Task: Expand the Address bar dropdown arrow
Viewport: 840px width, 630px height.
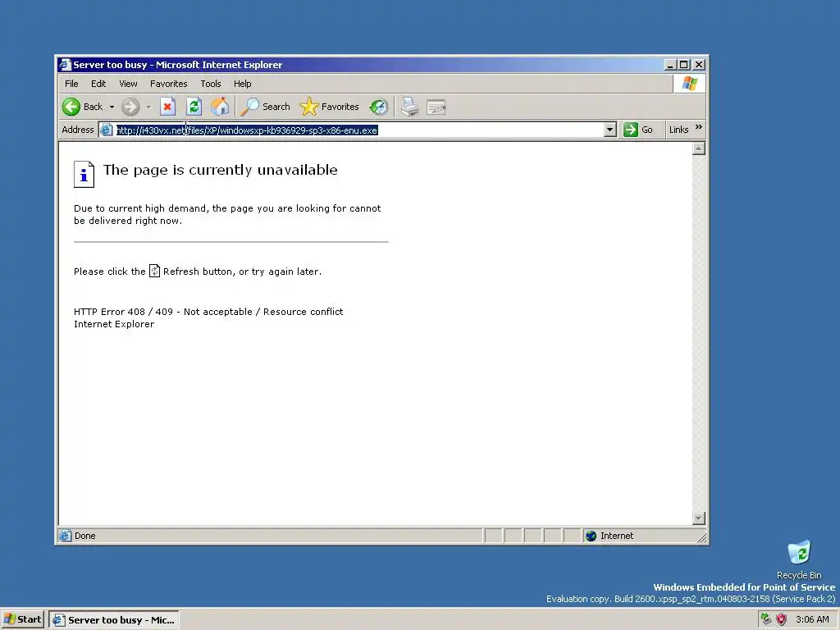Action: (x=609, y=130)
